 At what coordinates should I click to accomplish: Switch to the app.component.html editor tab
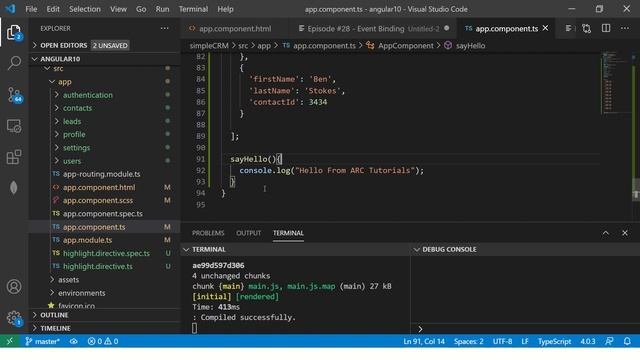(x=235, y=29)
